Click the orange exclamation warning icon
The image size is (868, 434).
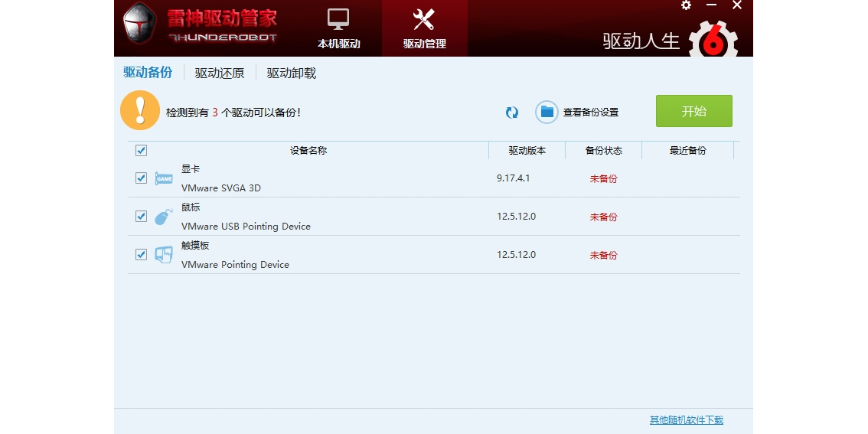(x=140, y=111)
